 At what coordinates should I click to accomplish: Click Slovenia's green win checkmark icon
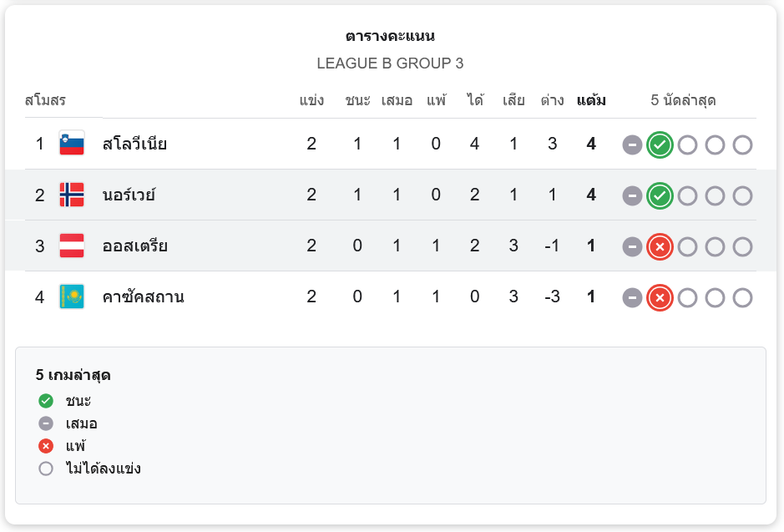pyautogui.click(x=660, y=145)
